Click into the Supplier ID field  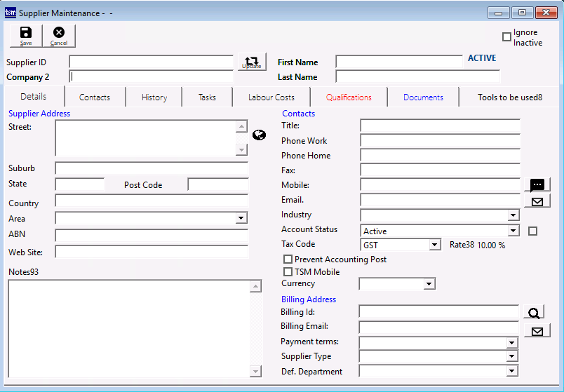click(x=151, y=62)
